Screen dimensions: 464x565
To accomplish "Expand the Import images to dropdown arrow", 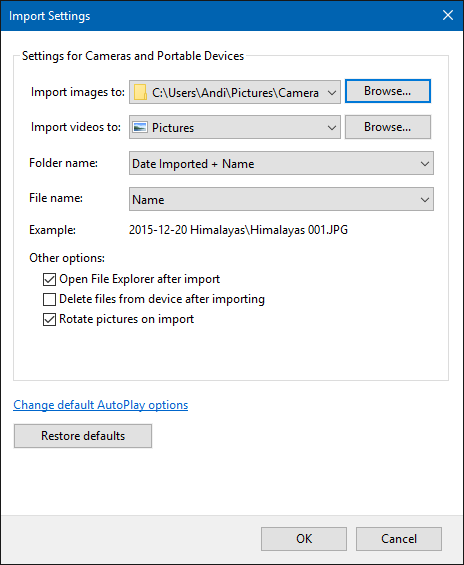I will (x=332, y=93).
